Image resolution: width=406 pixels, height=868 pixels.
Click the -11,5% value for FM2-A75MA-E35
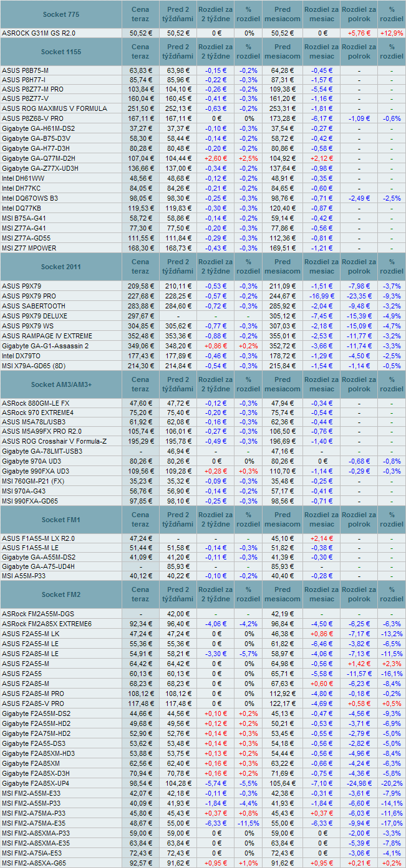pos(249,823)
